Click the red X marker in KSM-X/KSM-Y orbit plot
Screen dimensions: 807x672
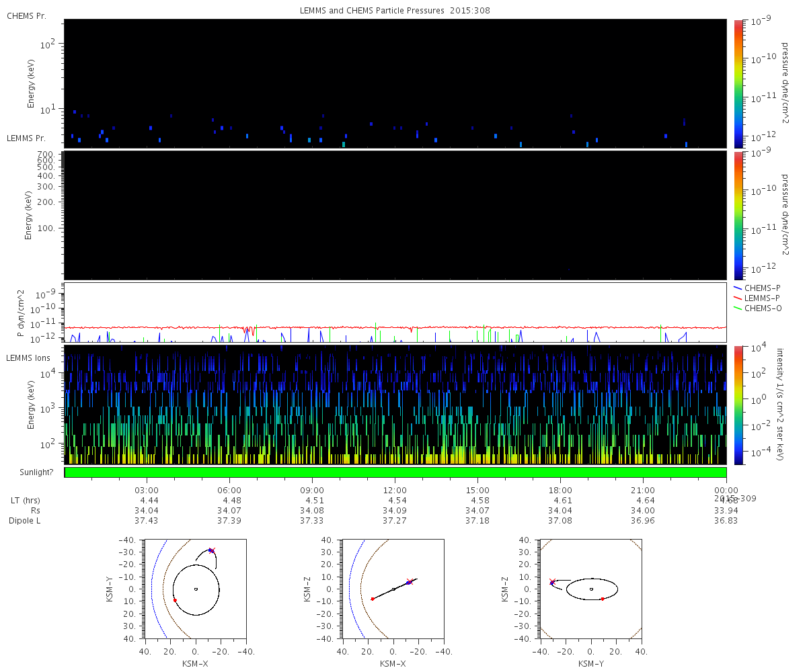(x=212, y=550)
